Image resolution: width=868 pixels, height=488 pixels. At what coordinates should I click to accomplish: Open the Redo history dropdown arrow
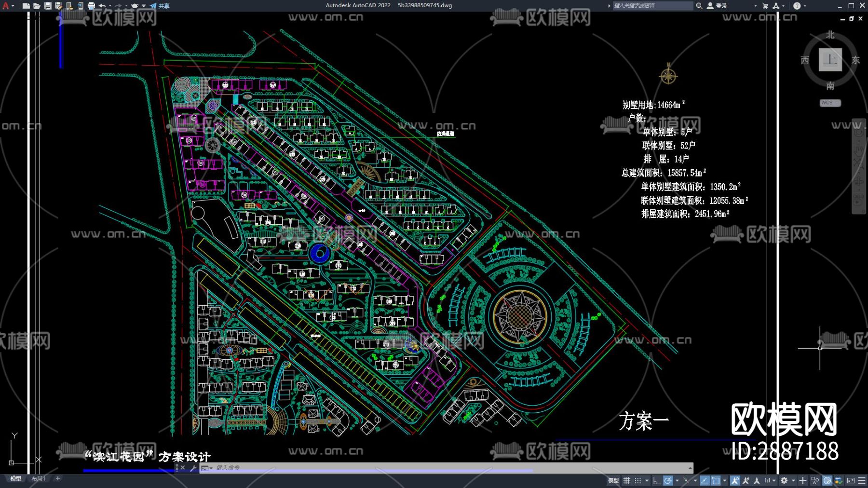coord(126,6)
